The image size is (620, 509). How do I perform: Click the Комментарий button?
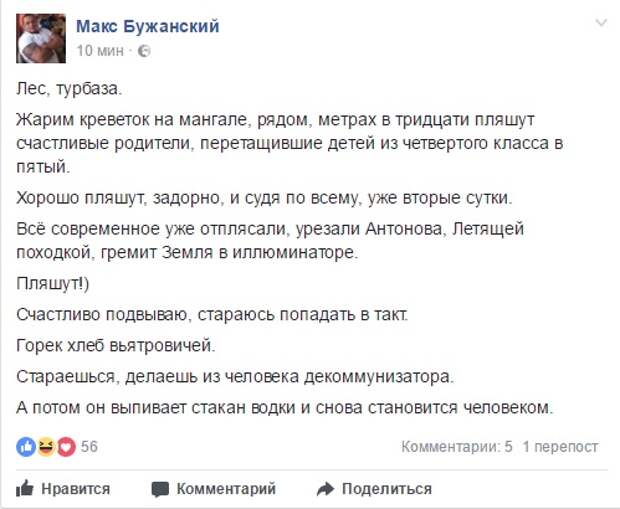(214, 489)
